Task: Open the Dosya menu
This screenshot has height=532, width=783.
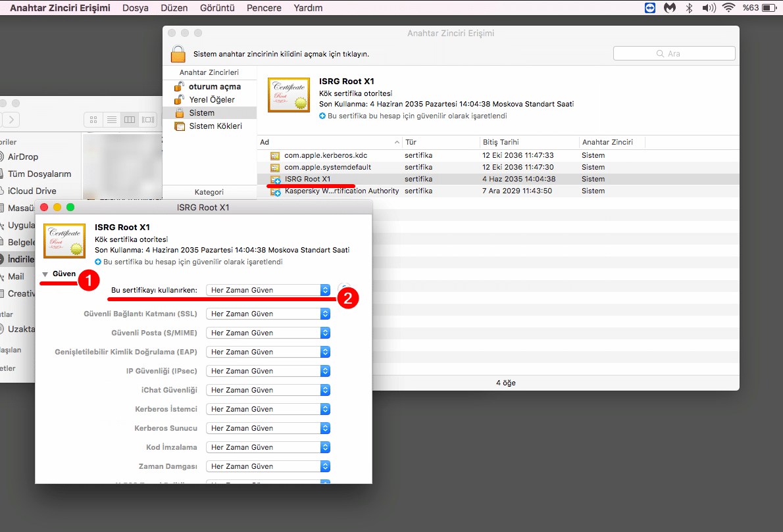Action: [135, 8]
